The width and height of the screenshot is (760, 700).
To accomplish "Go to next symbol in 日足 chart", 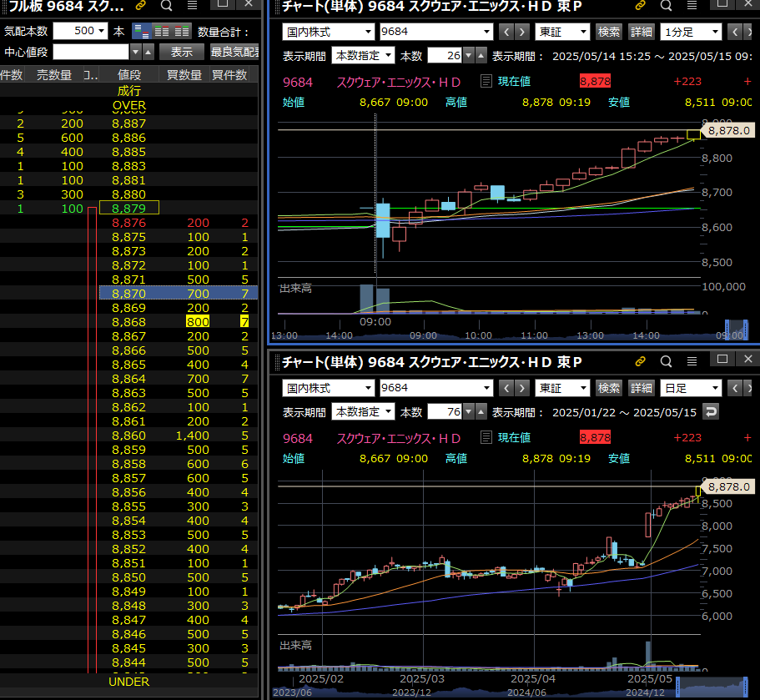I will click(521, 388).
